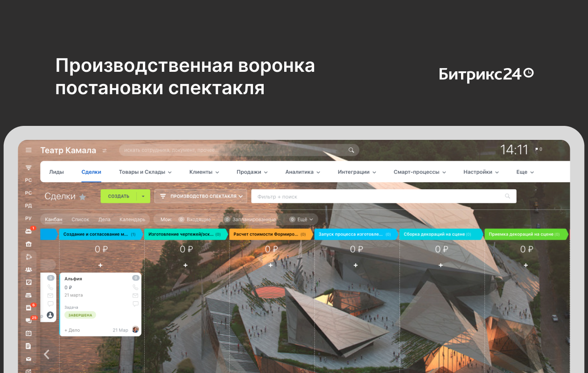Open the document icon in the sidebar
Viewport: 588px width, 373px height.
[x=28, y=346]
